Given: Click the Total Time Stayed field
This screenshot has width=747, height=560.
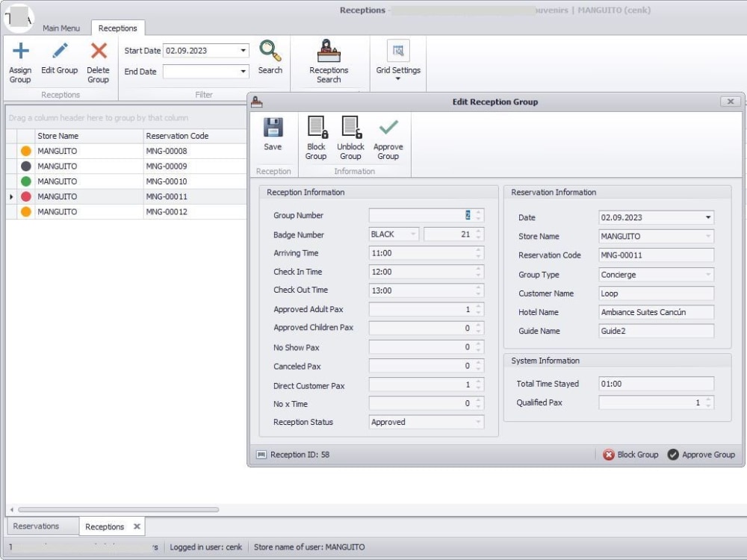Looking at the screenshot, I should click(x=656, y=384).
